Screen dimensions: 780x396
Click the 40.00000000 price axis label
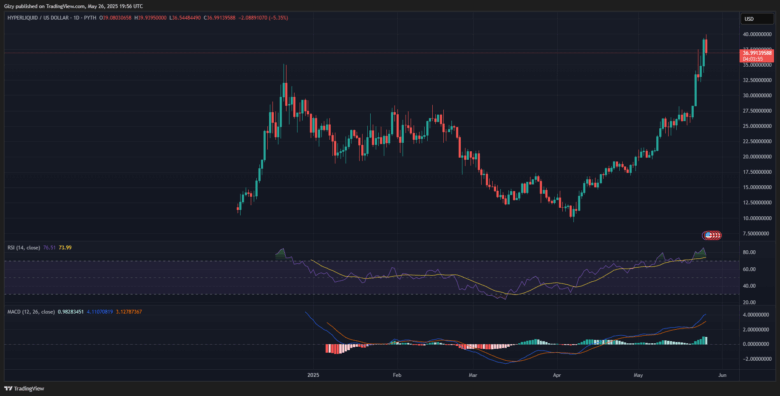point(757,34)
